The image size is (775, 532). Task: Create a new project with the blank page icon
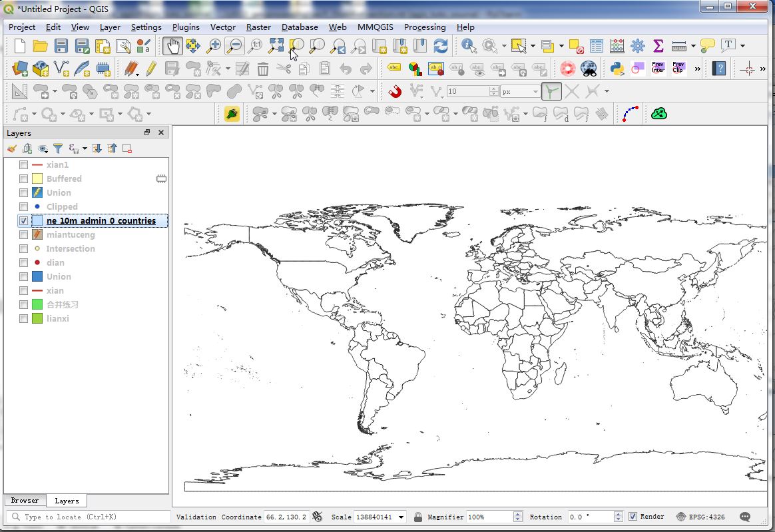[x=20, y=46]
